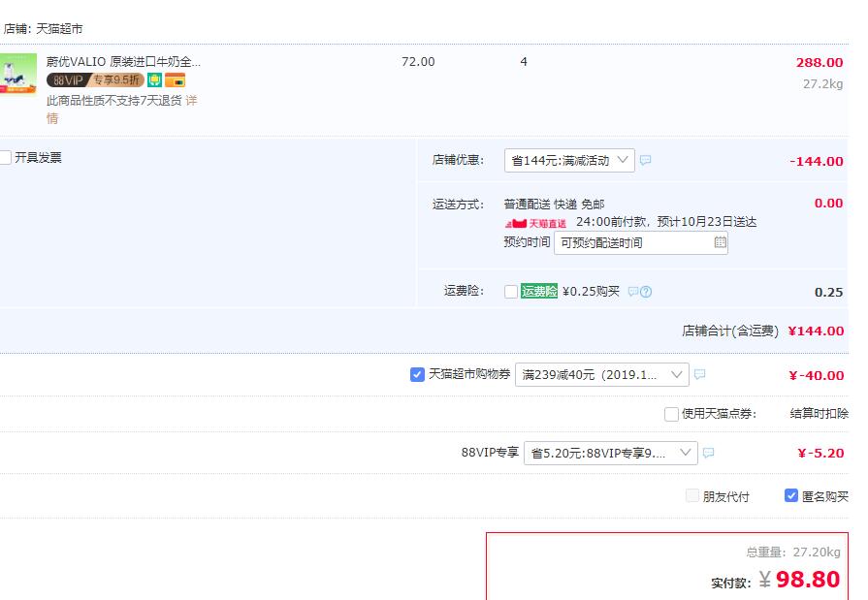Click the 24:00前付款 delivery estimate text
This screenshot has height=600, width=868.
(x=666, y=222)
